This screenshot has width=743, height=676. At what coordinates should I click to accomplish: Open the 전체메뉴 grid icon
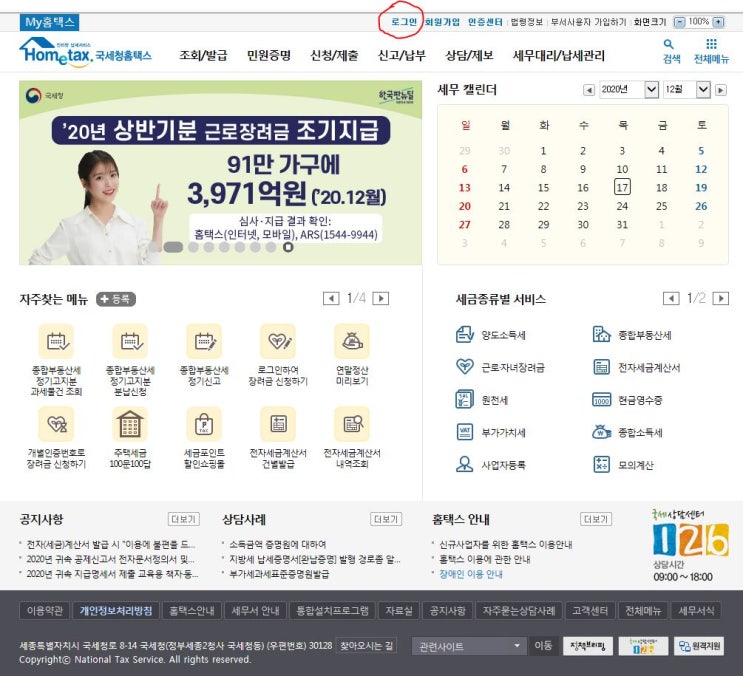(x=711, y=44)
